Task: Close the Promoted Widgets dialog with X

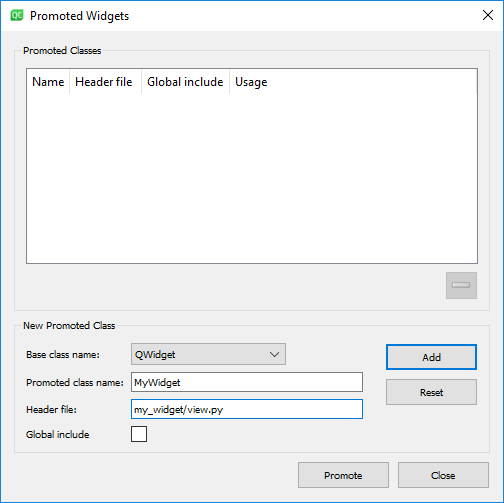Action: (488, 15)
